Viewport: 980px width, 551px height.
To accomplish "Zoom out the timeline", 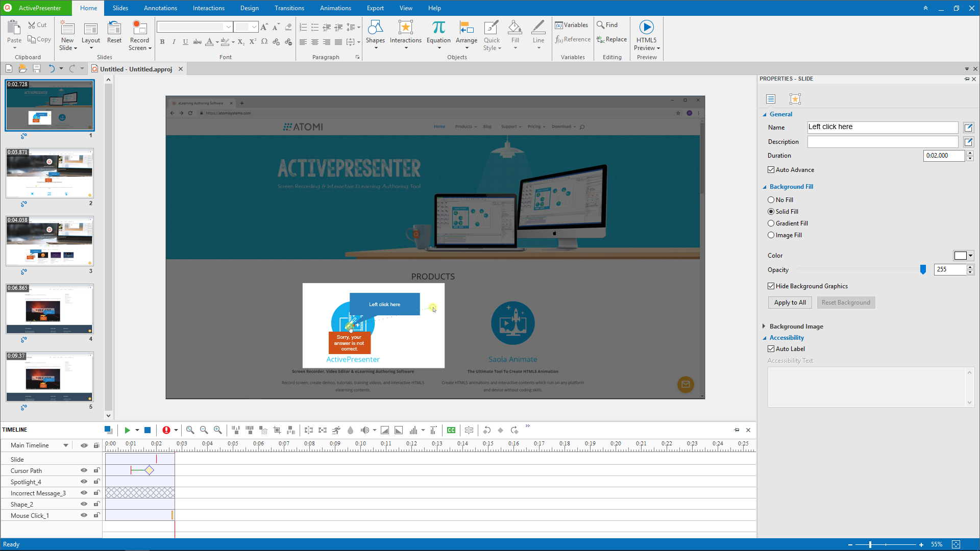I will pyautogui.click(x=204, y=430).
